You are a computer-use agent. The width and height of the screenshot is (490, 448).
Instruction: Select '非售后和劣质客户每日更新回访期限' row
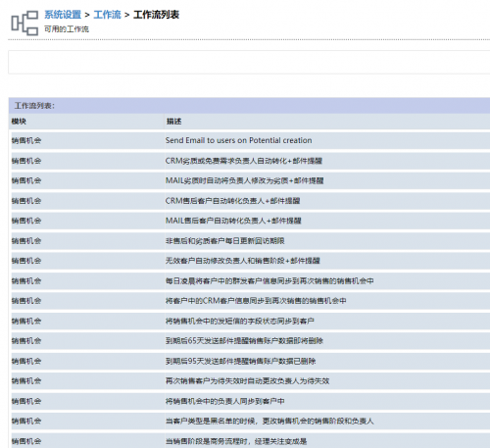(x=251, y=241)
